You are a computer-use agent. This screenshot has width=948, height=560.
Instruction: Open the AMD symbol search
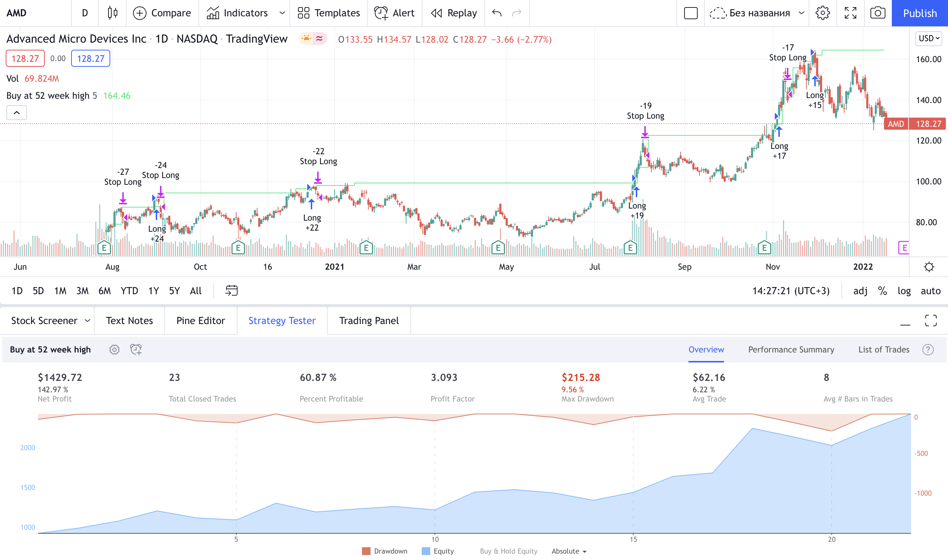tap(17, 13)
